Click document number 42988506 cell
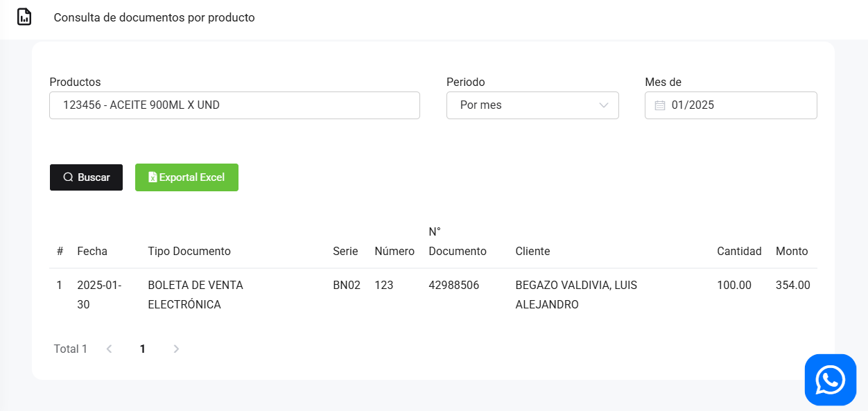Screen dimensions: 868x411 point(453,285)
